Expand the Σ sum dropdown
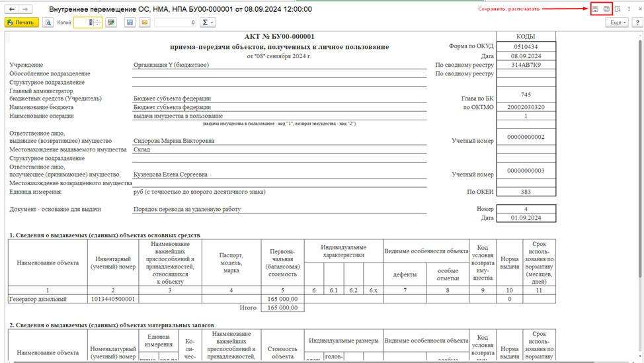 (x=208, y=22)
